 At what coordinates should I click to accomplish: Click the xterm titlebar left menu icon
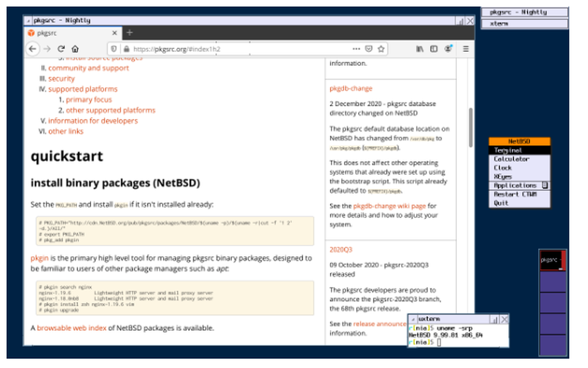pyautogui.click(x=413, y=319)
